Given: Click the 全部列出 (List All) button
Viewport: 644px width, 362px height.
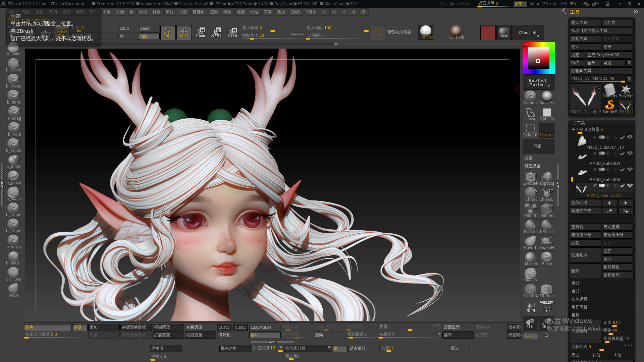Looking at the screenshot, I should [x=586, y=203].
